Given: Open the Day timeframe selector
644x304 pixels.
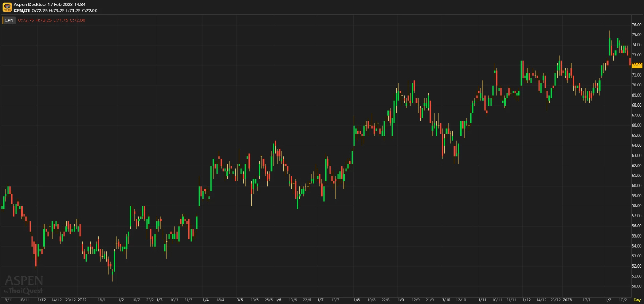Looking at the screenshot, I should [636, 300].
